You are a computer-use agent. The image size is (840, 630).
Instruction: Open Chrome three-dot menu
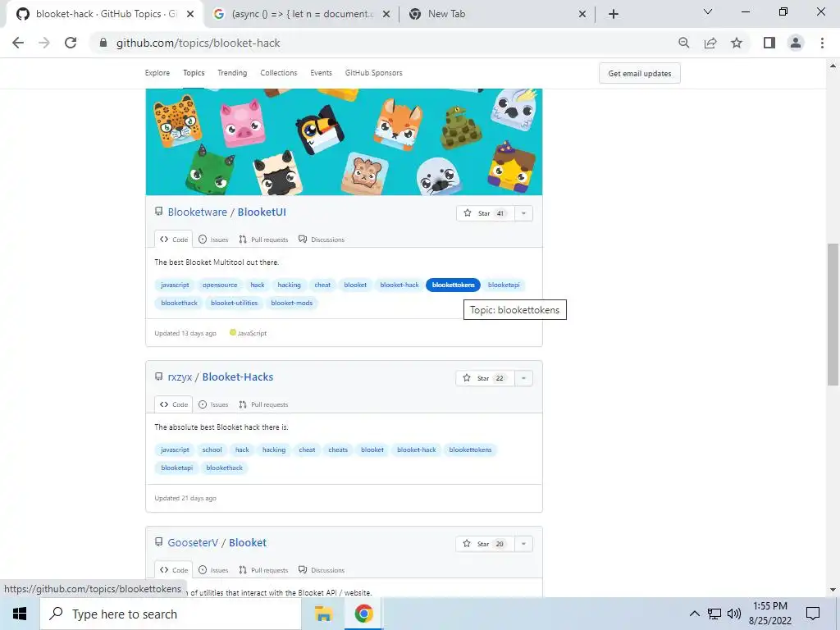click(822, 43)
